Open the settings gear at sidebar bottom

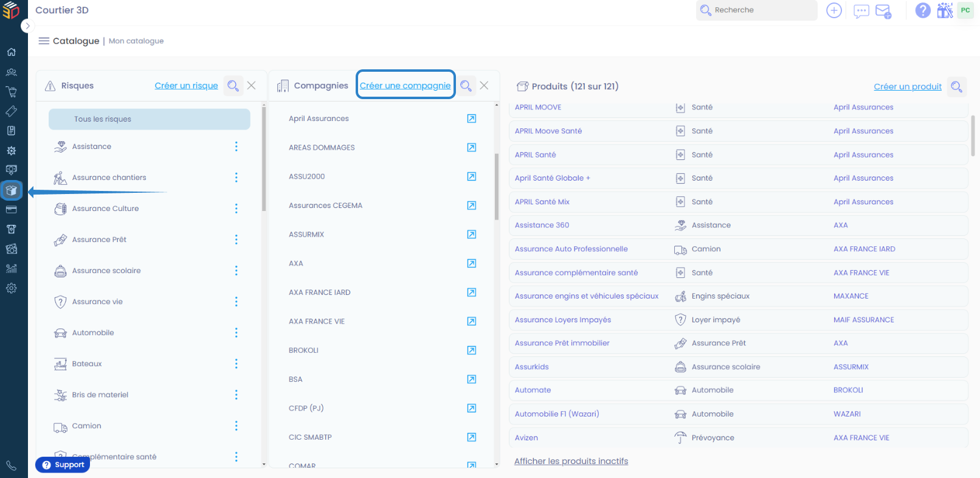point(11,288)
